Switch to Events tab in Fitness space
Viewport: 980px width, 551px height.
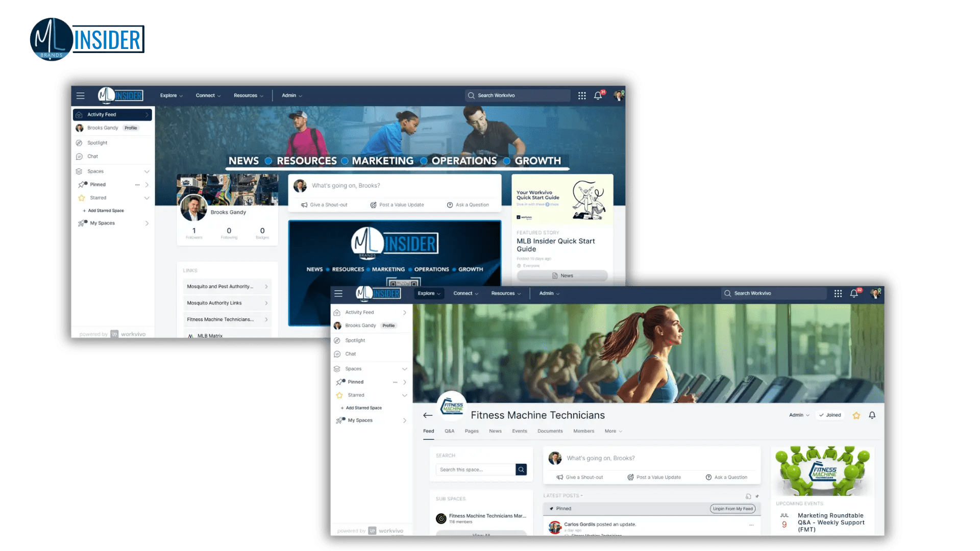pos(520,432)
